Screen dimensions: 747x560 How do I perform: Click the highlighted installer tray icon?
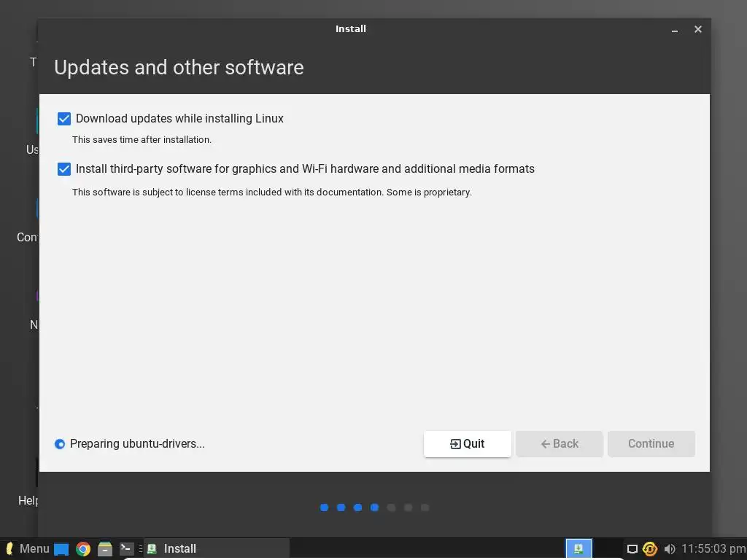click(578, 548)
